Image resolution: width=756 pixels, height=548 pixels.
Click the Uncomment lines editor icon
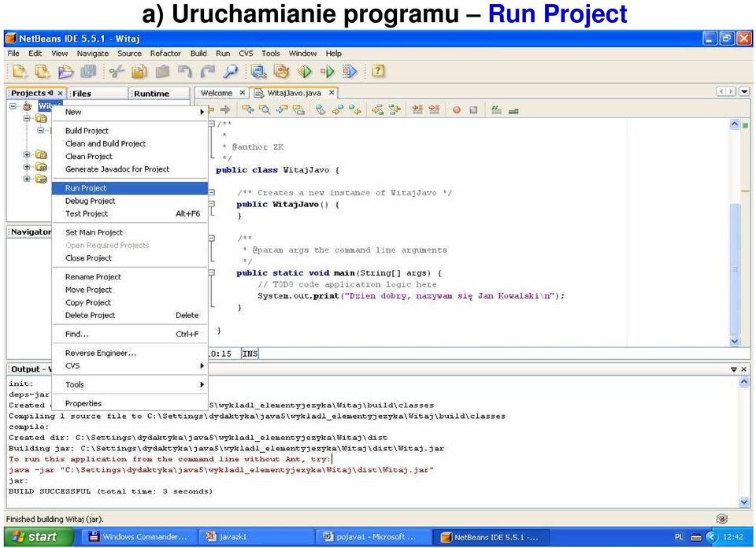pos(513,110)
